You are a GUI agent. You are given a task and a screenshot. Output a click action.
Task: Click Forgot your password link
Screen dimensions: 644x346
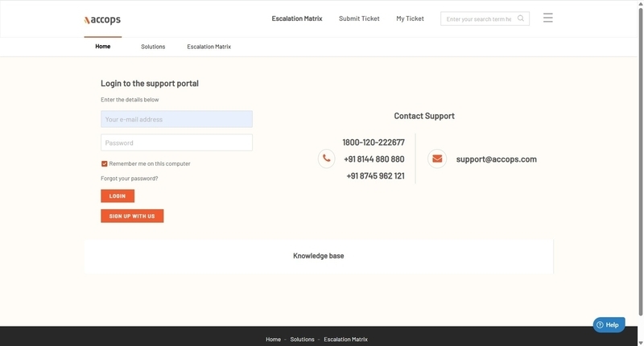click(x=130, y=179)
